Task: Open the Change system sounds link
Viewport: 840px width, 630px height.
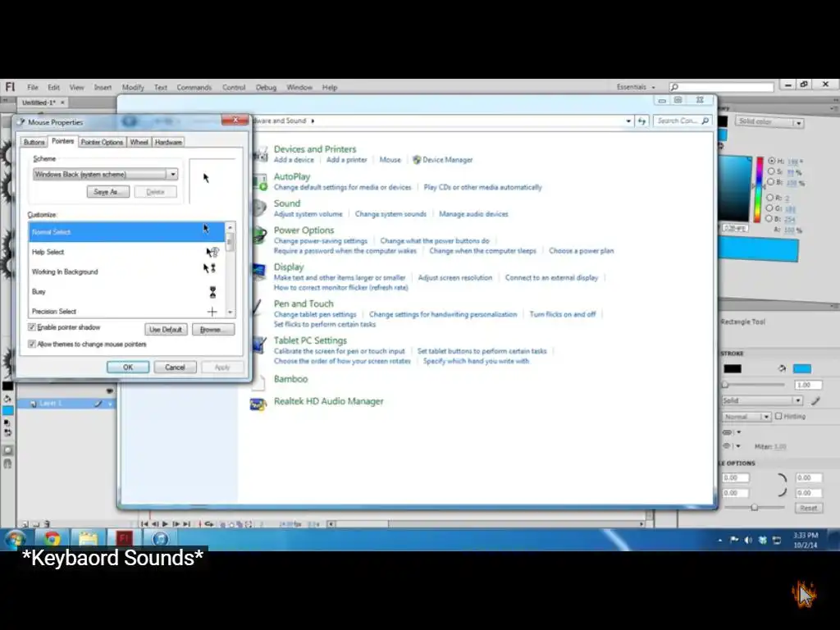Action: 390,214
